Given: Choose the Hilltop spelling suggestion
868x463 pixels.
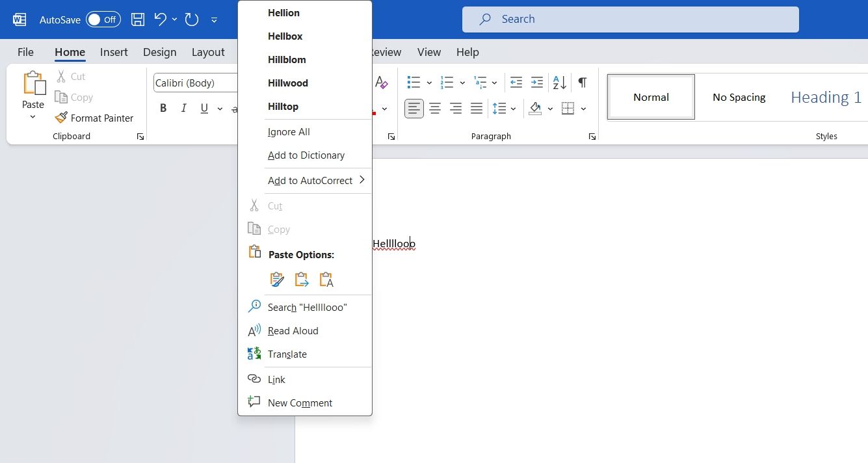Looking at the screenshot, I should pyautogui.click(x=283, y=106).
